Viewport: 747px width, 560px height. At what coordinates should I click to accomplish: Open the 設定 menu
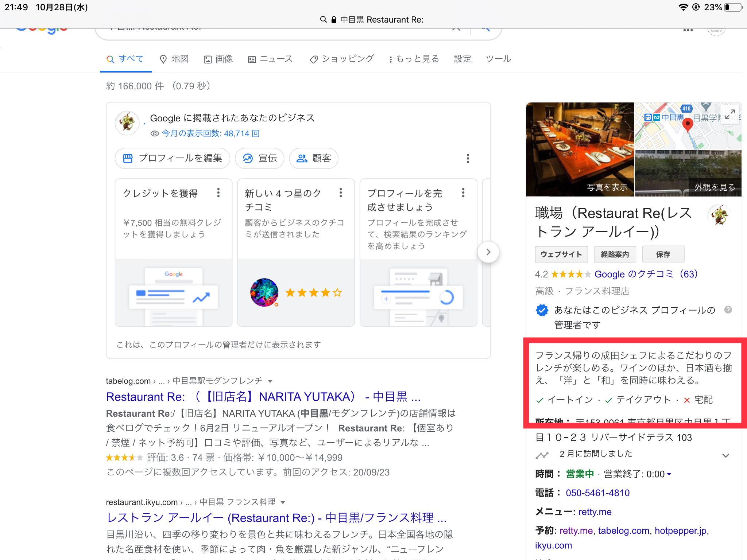462,59
